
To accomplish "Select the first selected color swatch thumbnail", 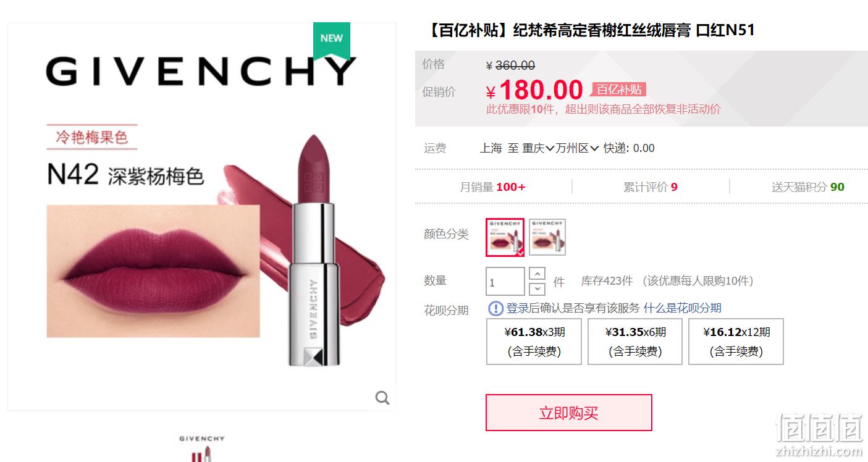I will [505, 237].
